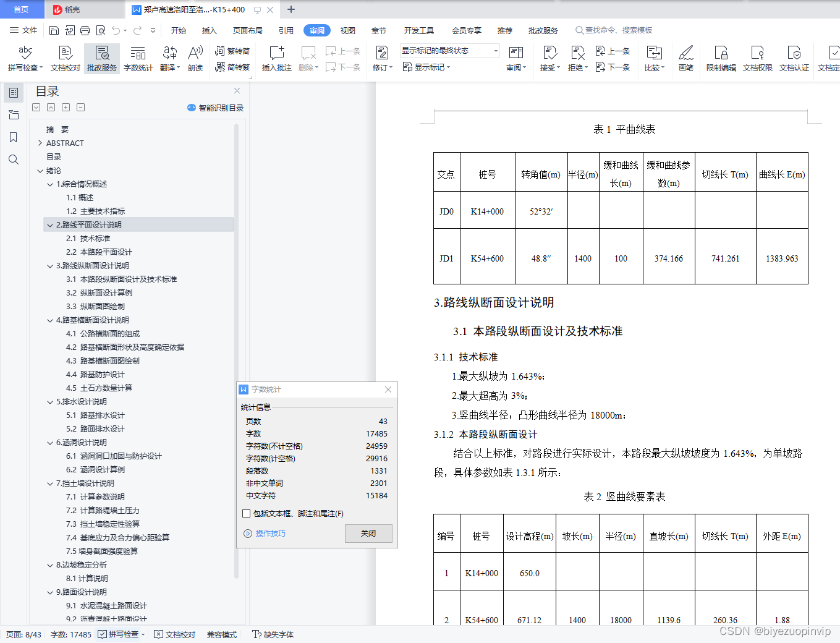The width and height of the screenshot is (840, 643).
Task: Open document certification (文档认证)
Action: click(794, 59)
